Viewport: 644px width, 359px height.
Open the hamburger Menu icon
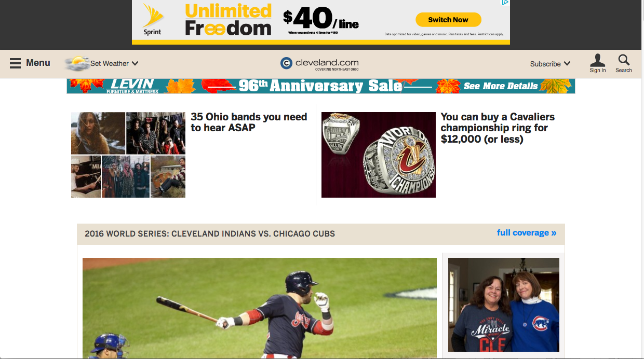pos(15,63)
